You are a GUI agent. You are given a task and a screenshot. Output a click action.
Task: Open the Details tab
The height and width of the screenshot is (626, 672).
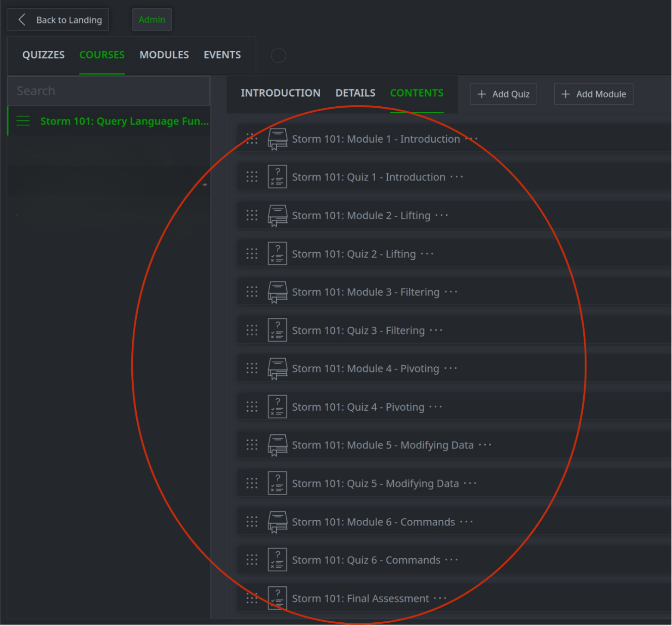click(355, 93)
